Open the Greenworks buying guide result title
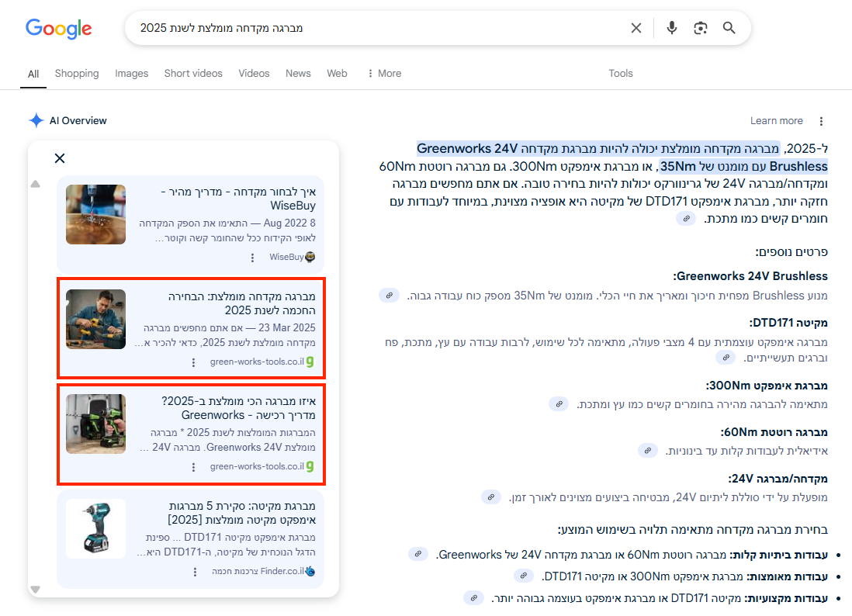 238,408
